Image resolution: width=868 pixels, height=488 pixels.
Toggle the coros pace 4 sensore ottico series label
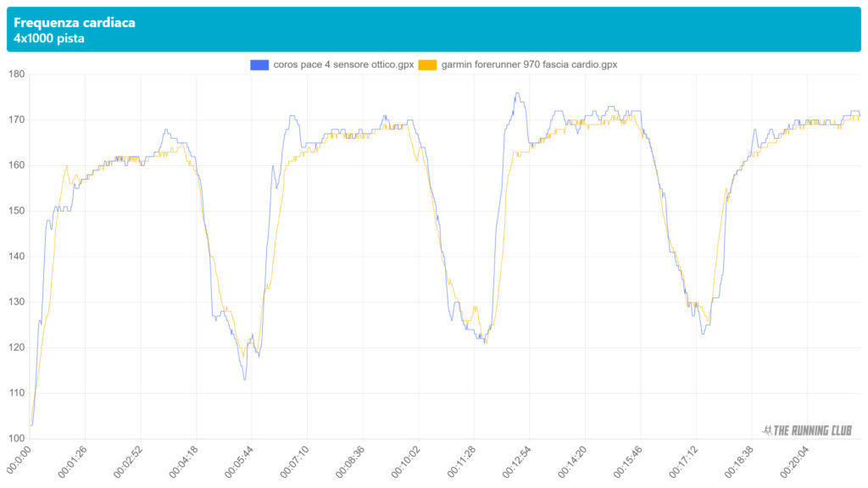343,64
